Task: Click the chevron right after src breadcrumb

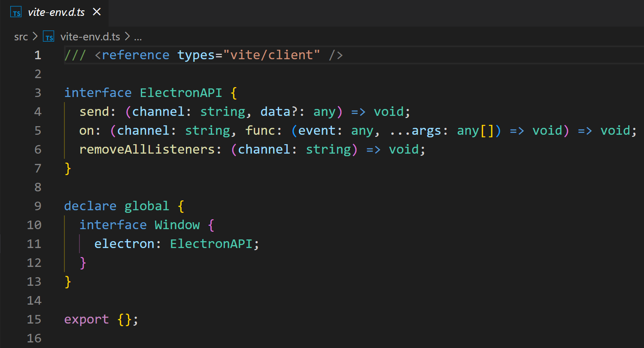Action: click(x=35, y=37)
